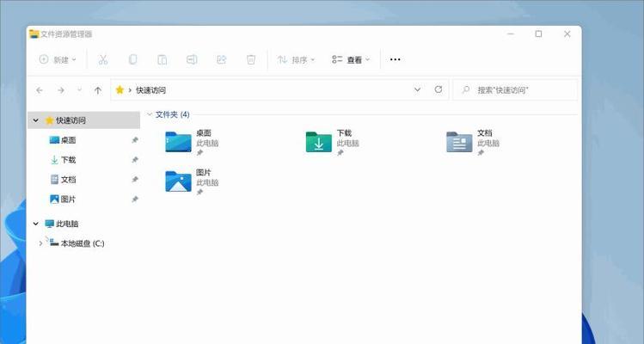Select the 图片 folder icon in content pane

coord(178,181)
